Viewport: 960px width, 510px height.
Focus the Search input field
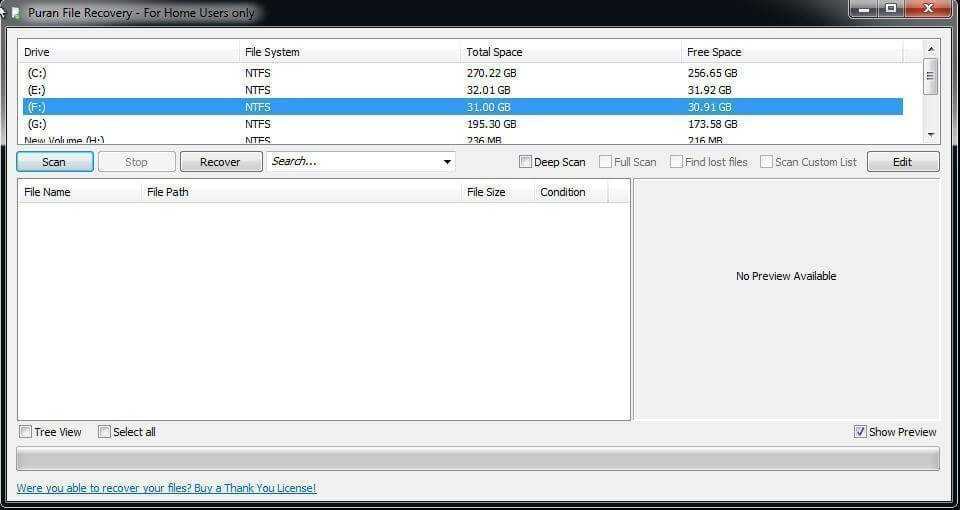point(353,162)
